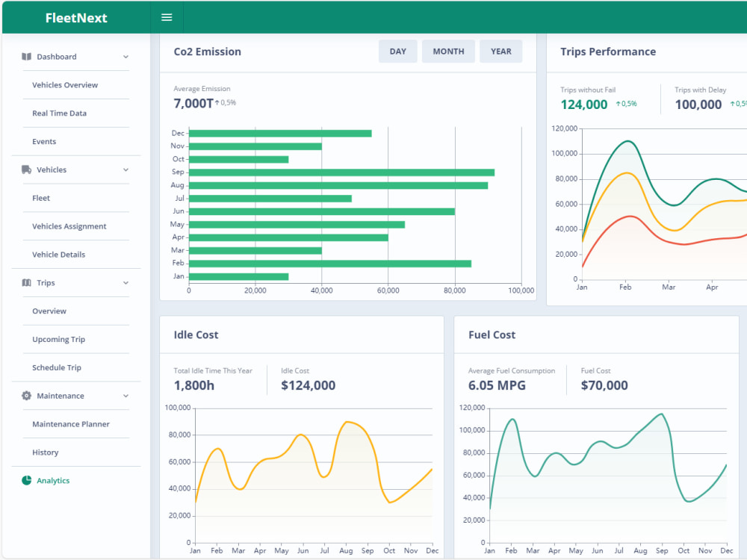This screenshot has width=747, height=560.
Task: Click the Total Idle Time This Year label
Action: [x=213, y=370]
